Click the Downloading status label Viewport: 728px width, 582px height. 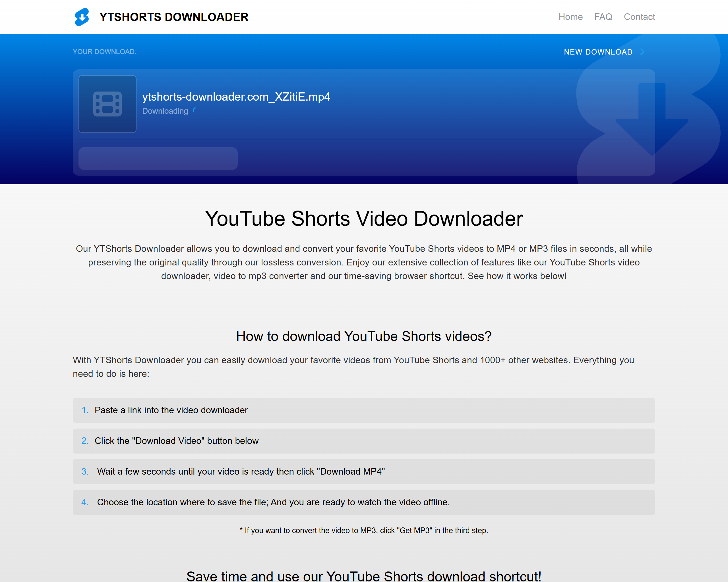pyautogui.click(x=165, y=111)
